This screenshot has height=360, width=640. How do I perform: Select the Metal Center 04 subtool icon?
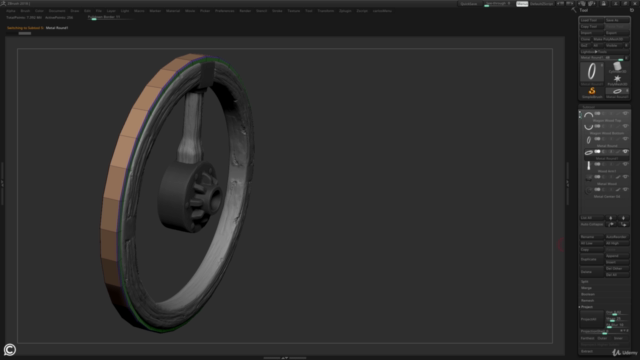point(588,190)
